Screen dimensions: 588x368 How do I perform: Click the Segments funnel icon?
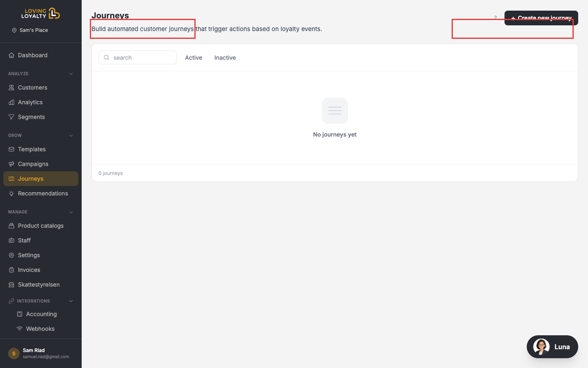[11, 117]
